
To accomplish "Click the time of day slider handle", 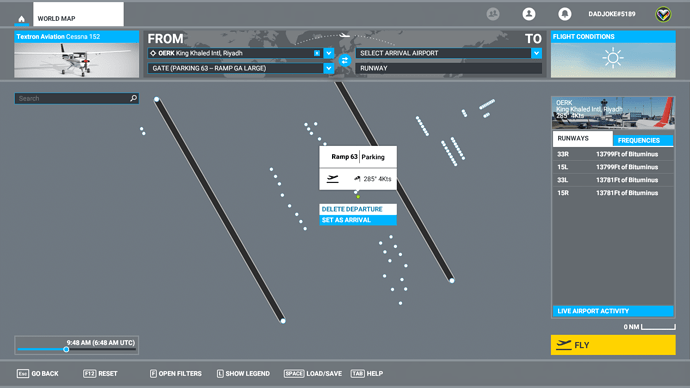I will (66, 349).
